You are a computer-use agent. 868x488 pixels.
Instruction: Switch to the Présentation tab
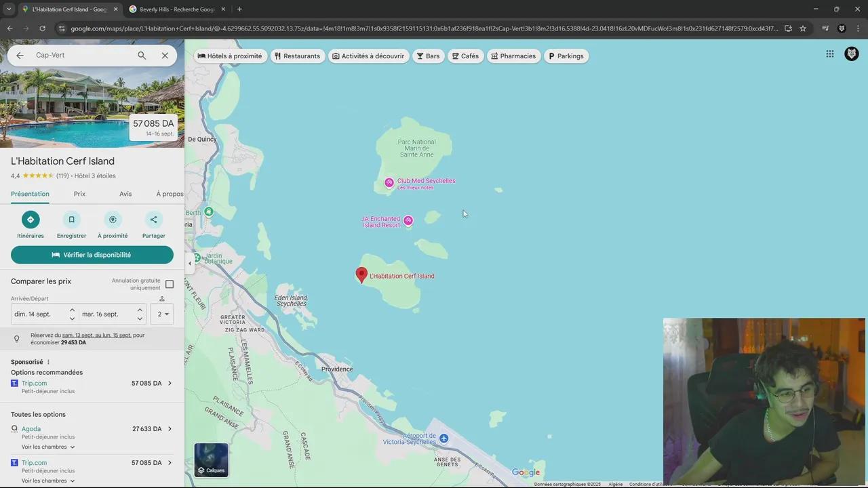pyautogui.click(x=30, y=194)
